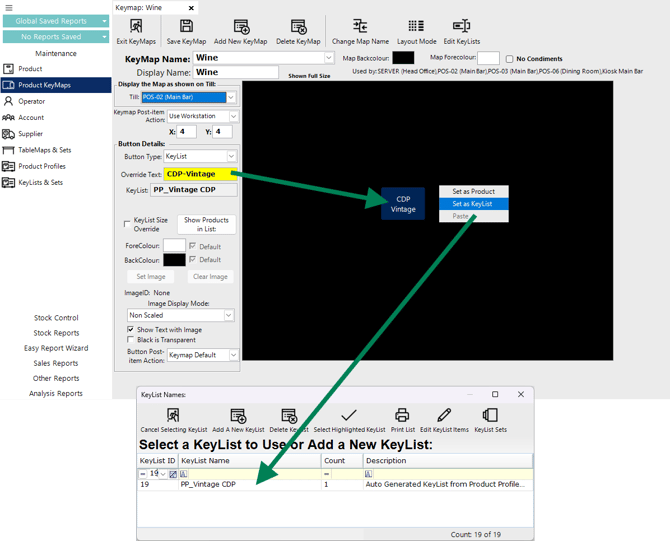Choose Set as KeyList from context menu
The width and height of the screenshot is (670, 541).
coord(473,204)
